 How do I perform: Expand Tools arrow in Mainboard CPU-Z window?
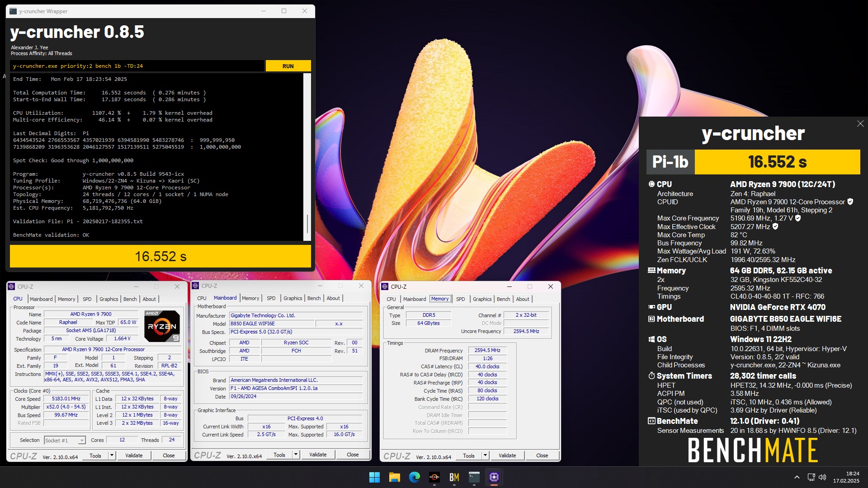(x=296, y=455)
